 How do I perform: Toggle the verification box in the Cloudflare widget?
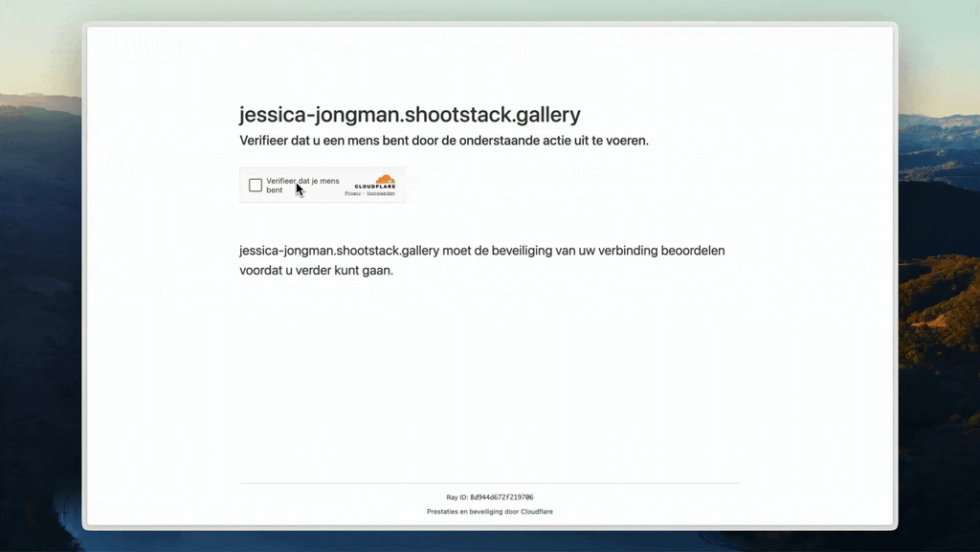point(255,185)
